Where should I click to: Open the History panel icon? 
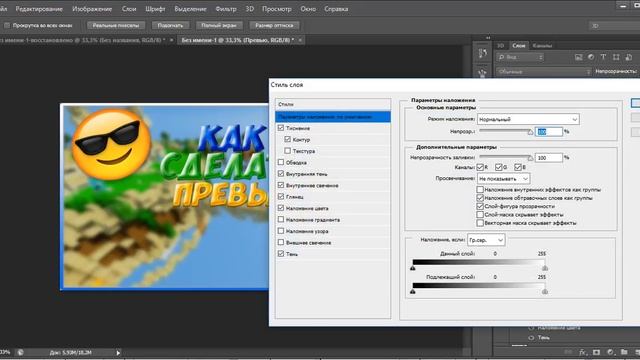pyautogui.click(x=482, y=53)
